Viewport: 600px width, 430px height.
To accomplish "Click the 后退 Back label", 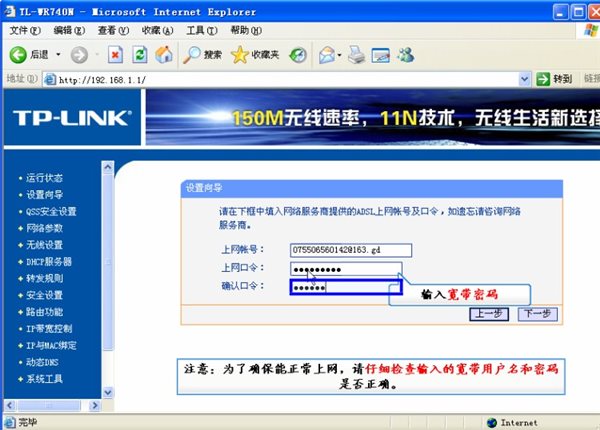I will coord(39,55).
